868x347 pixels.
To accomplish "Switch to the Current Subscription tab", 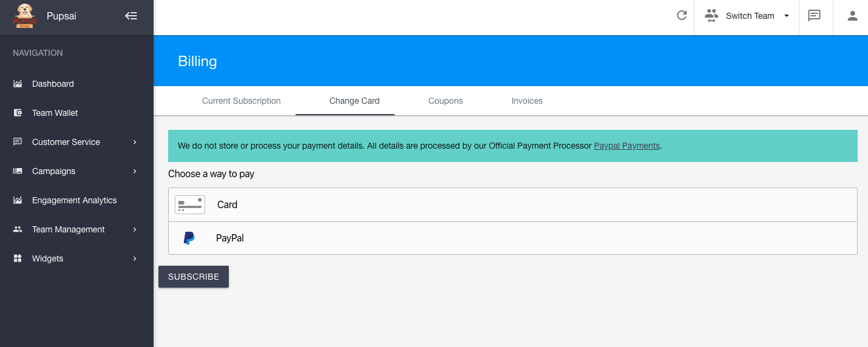I will click(241, 101).
